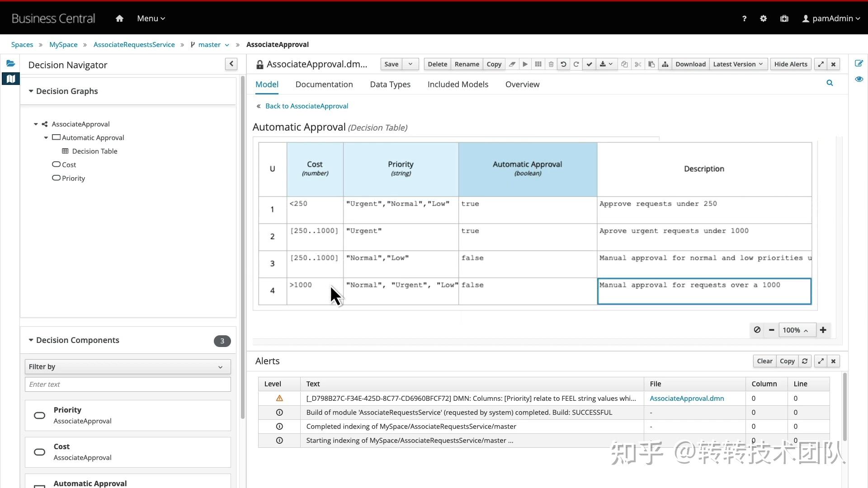Click the auto-layout hierarchy icon

(x=665, y=64)
